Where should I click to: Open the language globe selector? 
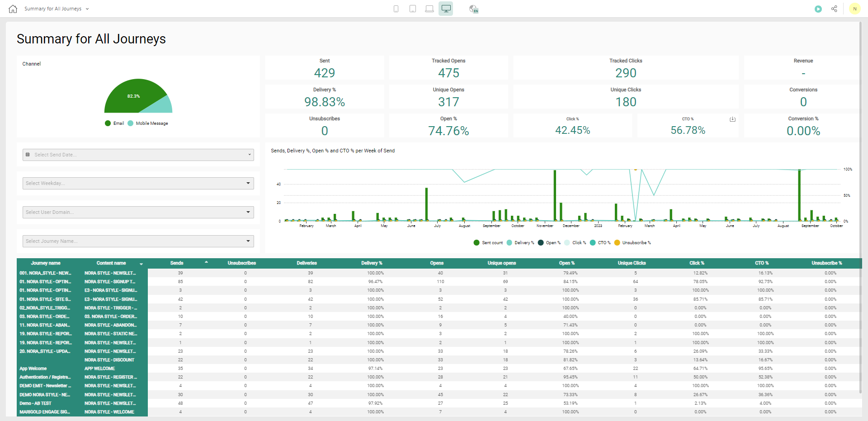point(473,9)
